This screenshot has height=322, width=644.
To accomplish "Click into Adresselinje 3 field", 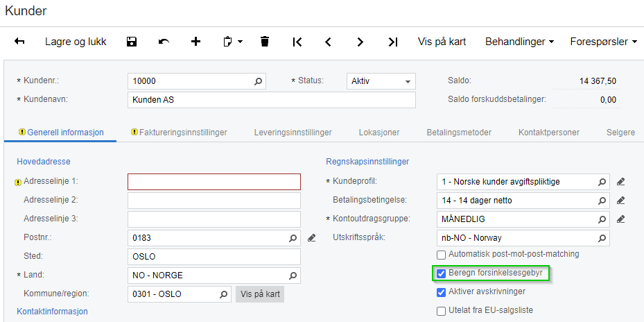I will [214, 219].
